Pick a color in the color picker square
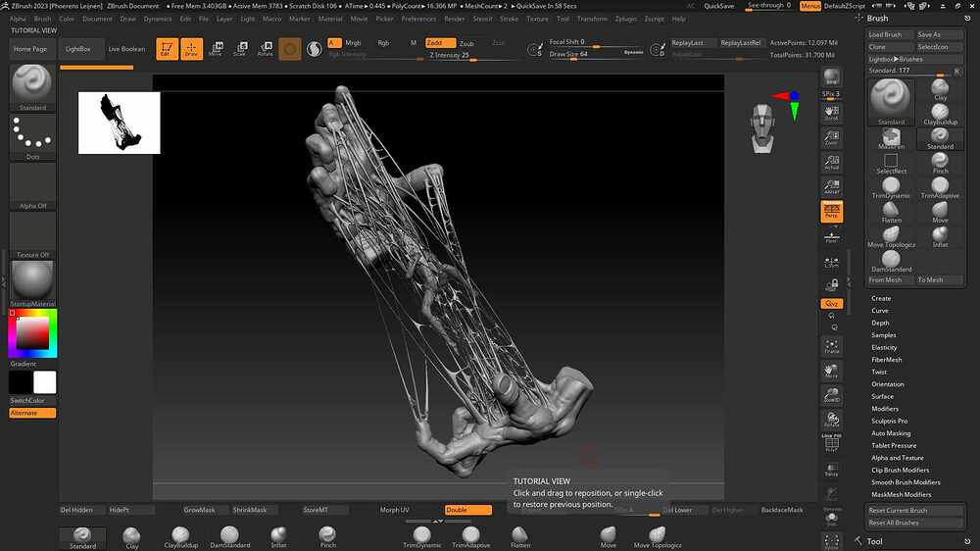Viewport: 980px width, 551px height. [x=32, y=333]
